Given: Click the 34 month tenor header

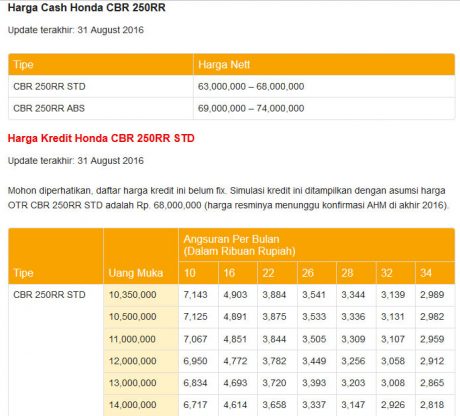Looking at the screenshot, I should coord(426,273).
